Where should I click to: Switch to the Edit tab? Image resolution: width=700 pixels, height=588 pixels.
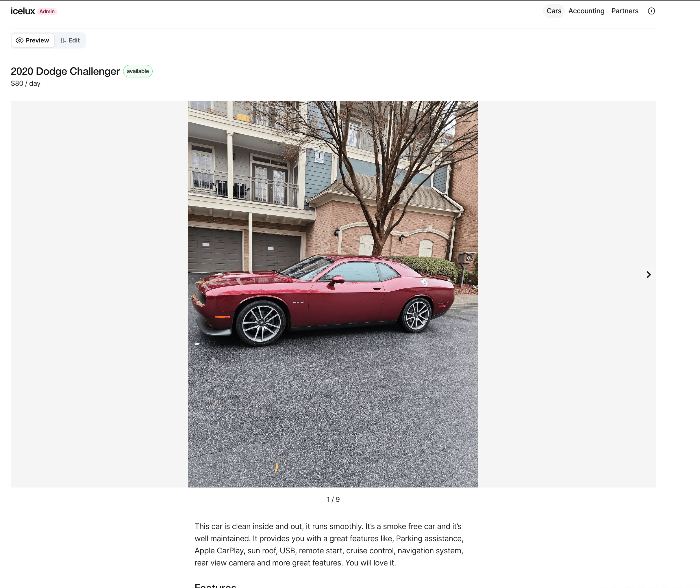coord(70,40)
